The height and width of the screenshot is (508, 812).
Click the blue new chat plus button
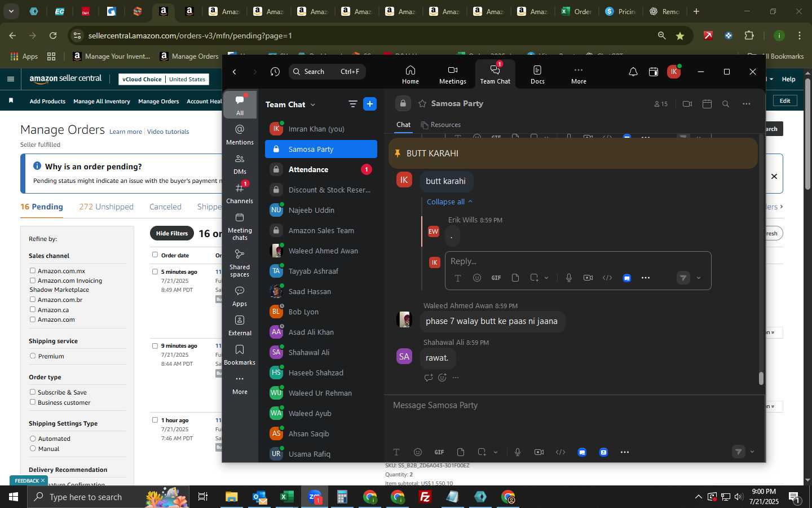[370, 104]
